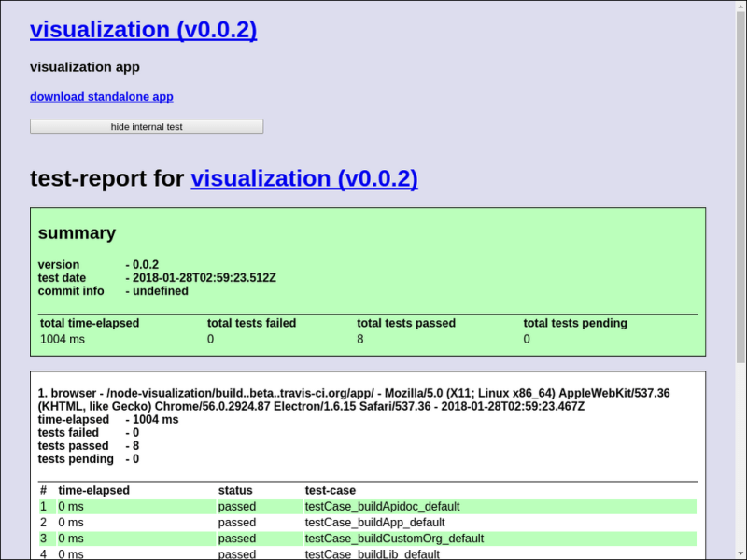Viewport: 747px width, 560px height.
Task: Click the time-elapsed column header
Action: (x=92, y=489)
